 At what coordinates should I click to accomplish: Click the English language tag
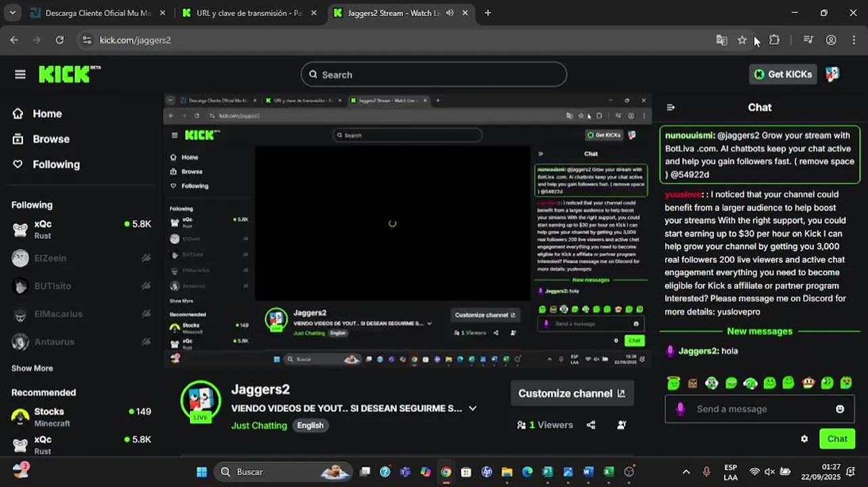[310, 425]
